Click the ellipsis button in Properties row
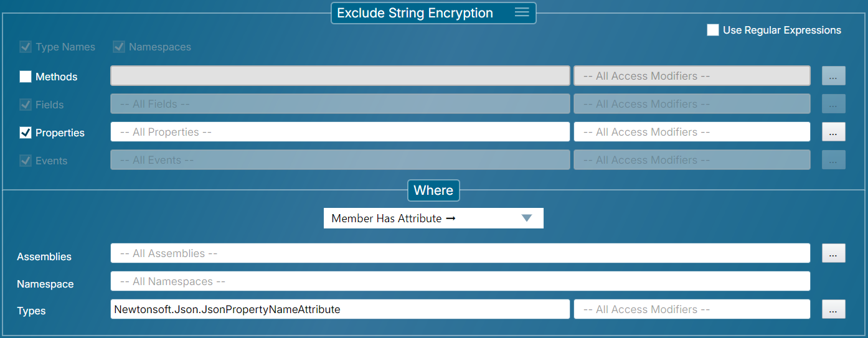The height and width of the screenshot is (338, 868). point(834,132)
